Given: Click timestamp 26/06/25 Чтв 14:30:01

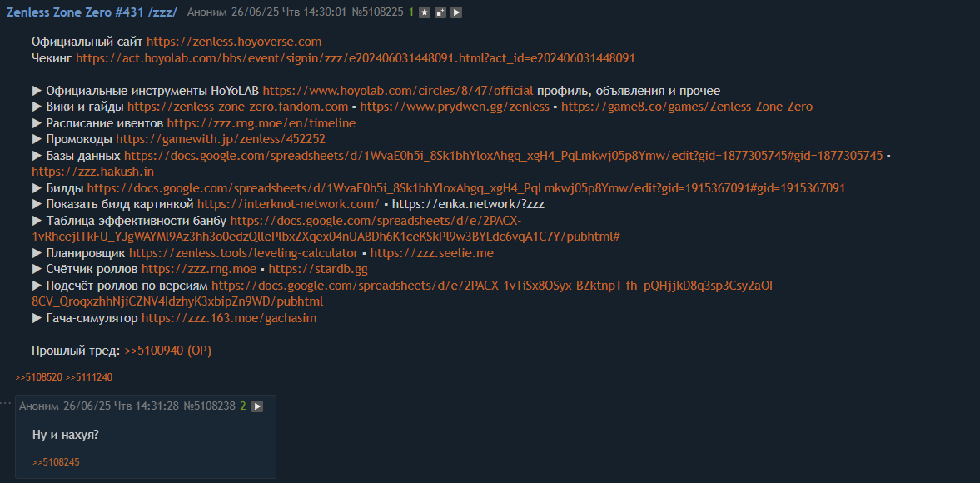Looking at the screenshot, I should pos(287,12).
